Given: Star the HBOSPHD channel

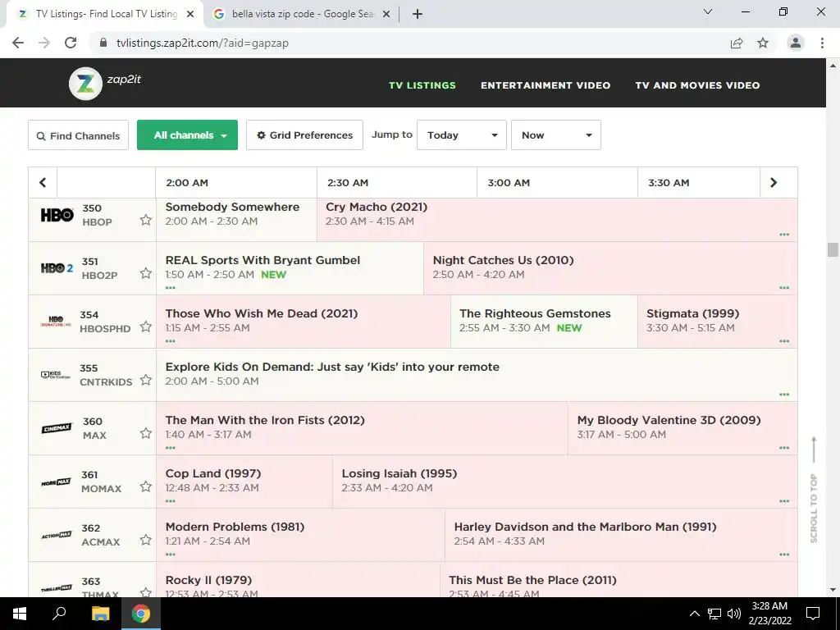Looking at the screenshot, I should 146,326.
